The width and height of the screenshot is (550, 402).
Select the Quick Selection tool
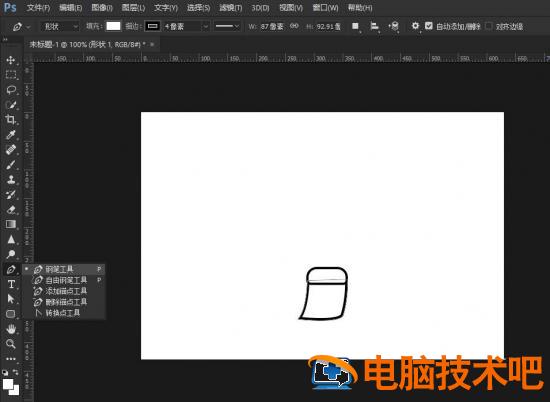click(x=11, y=105)
